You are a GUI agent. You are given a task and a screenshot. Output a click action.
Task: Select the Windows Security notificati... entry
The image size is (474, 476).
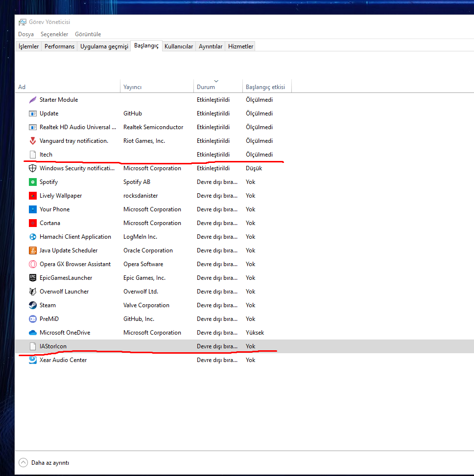click(77, 168)
